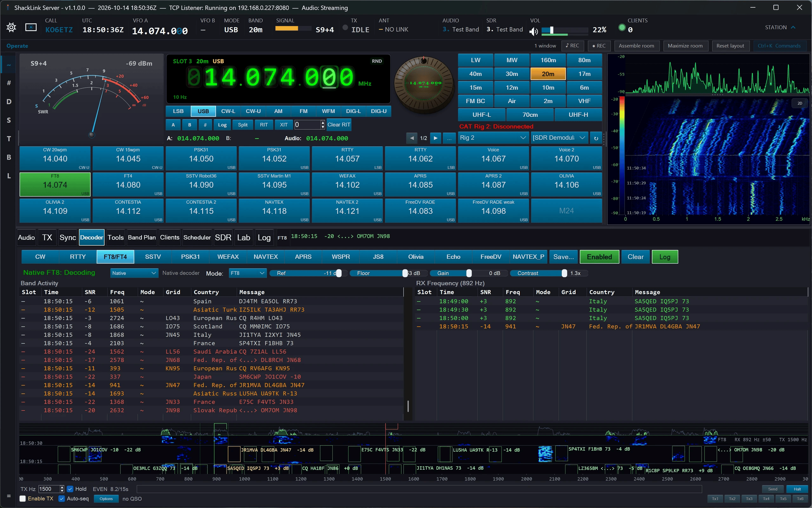Select the 'D' item in the left sidebar
This screenshot has height=508, width=812.
click(9, 102)
